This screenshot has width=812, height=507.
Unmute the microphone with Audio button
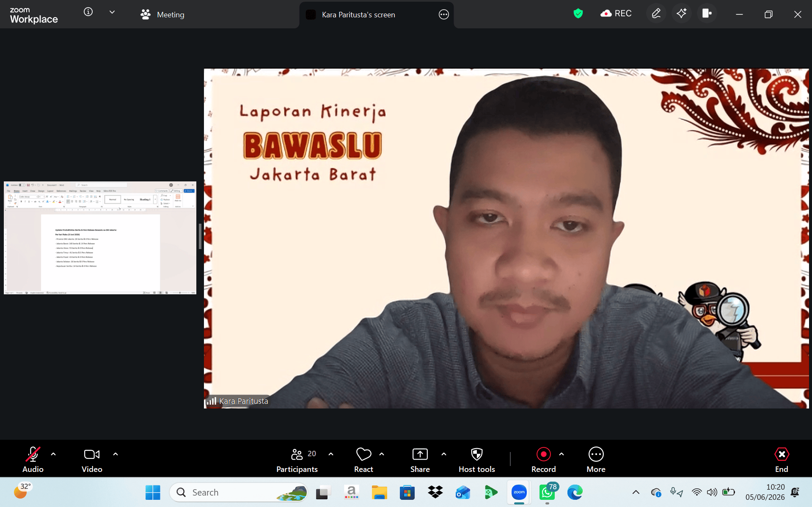point(33,460)
